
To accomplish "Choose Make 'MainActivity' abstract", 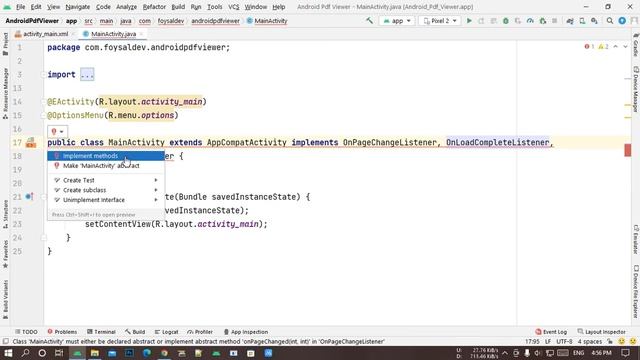I will coord(106,166).
